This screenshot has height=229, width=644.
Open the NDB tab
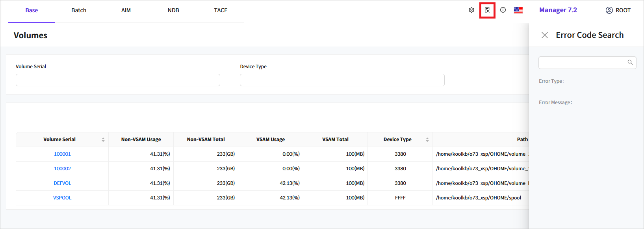[173, 10]
